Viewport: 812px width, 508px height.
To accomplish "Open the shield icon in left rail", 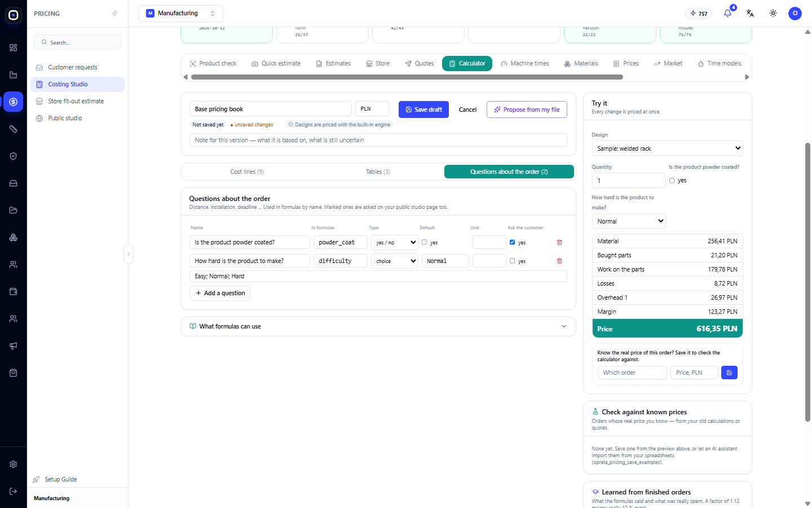I will (14, 156).
